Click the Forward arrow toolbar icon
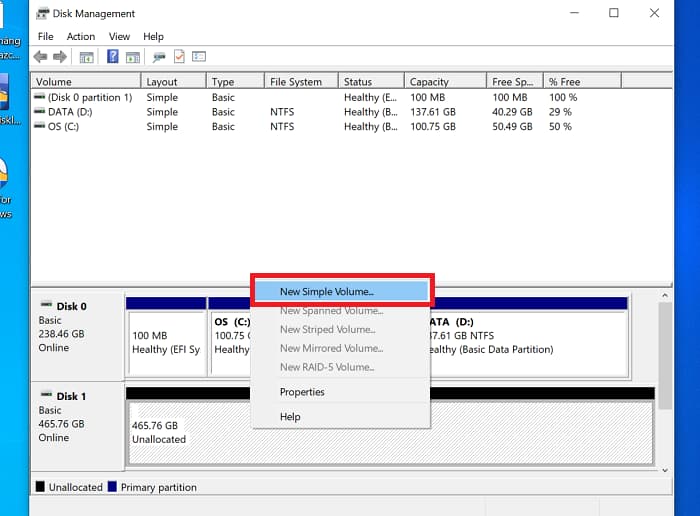 pyautogui.click(x=60, y=57)
